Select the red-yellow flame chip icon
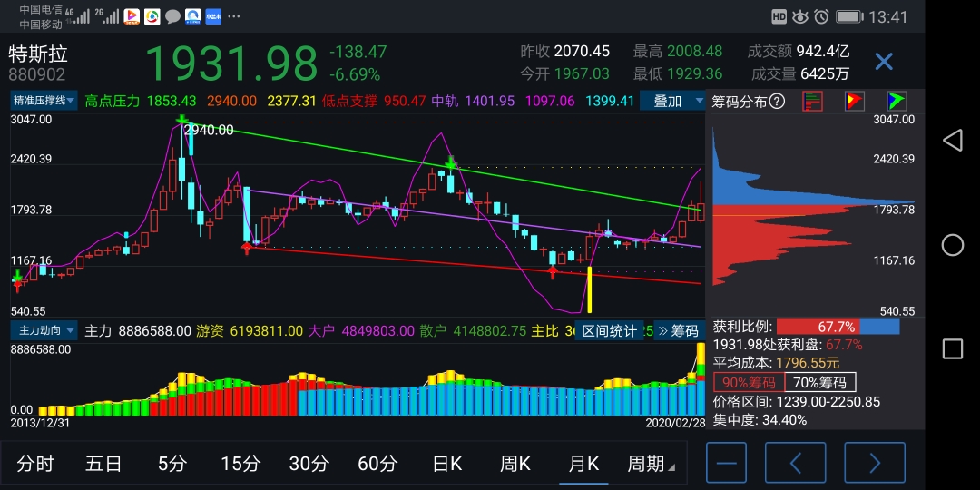Image resolution: width=980 pixels, height=490 pixels. coord(855,102)
